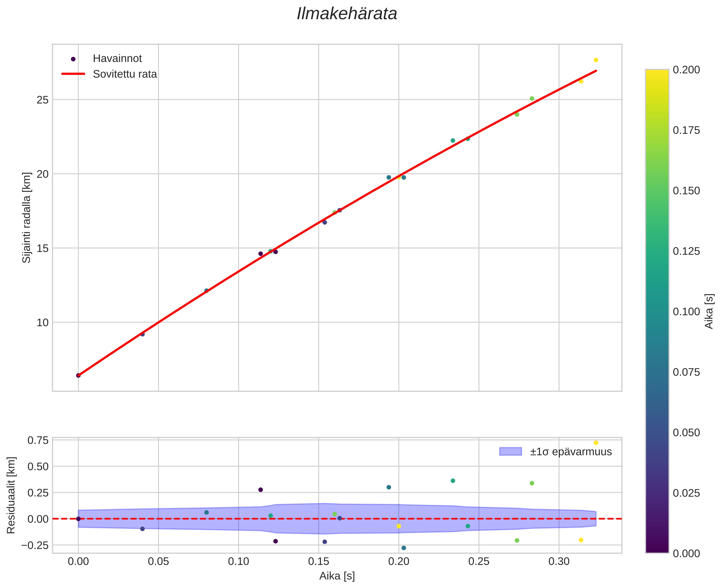Click the topmost yellow observation point
The width and height of the screenshot is (721, 588).
coord(596,60)
